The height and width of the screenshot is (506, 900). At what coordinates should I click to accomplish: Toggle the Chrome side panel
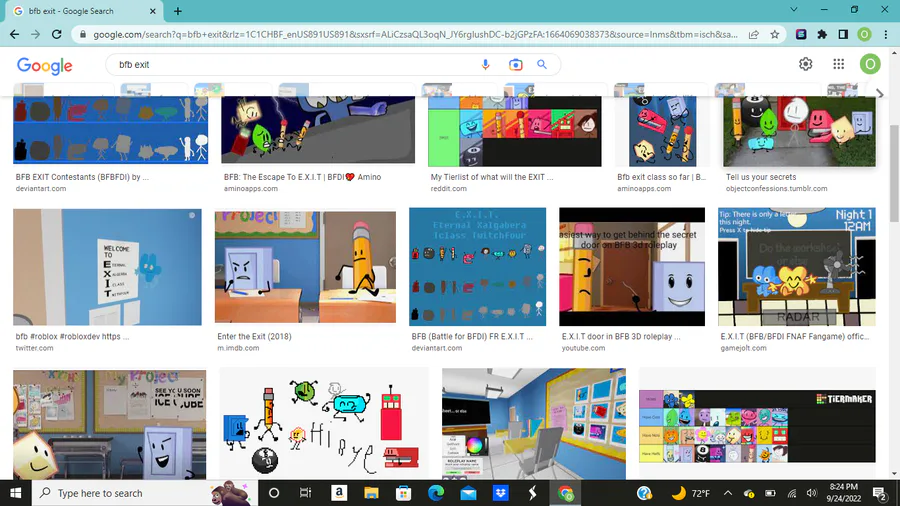[x=843, y=34]
